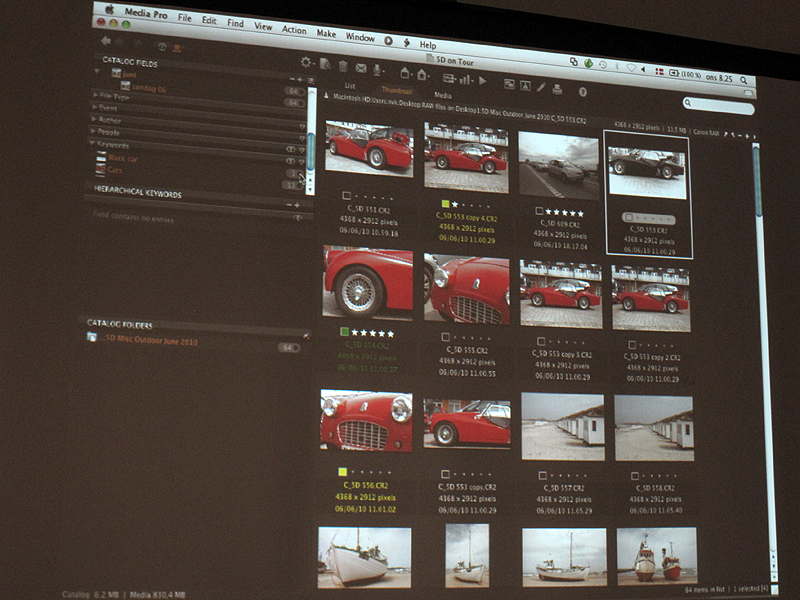This screenshot has width=800, height=600.
Task: Click the printer icon in the toolbar
Action: 556,89
